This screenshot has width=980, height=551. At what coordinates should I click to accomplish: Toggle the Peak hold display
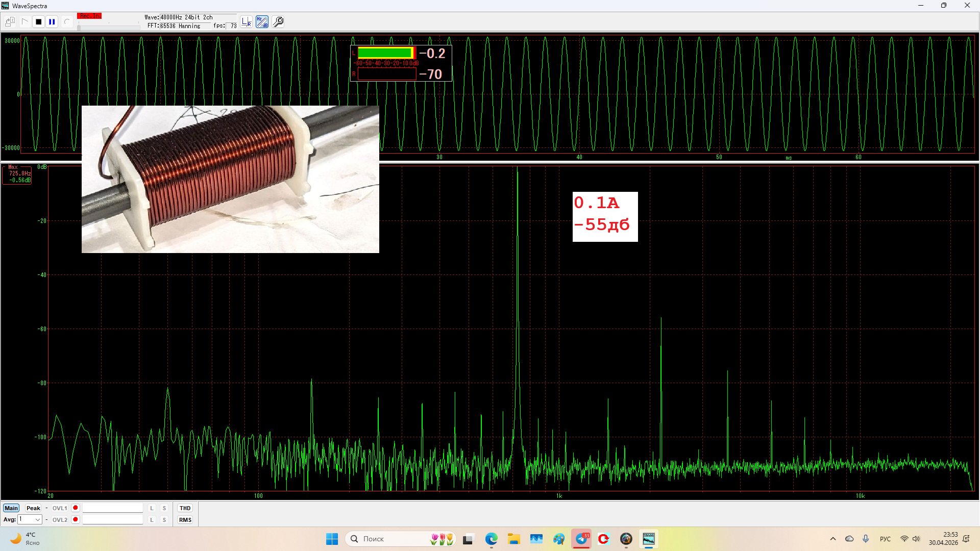[x=33, y=508]
